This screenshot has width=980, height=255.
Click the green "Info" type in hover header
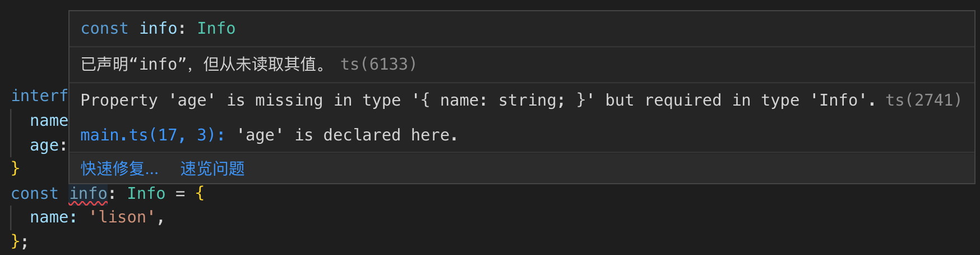coord(216,28)
